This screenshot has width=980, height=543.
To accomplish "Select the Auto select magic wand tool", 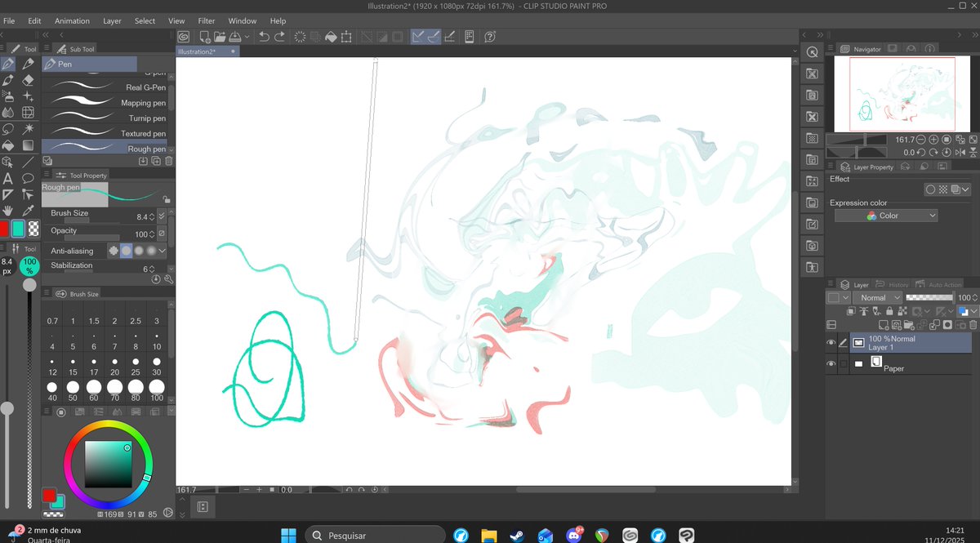I will tap(28, 128).
